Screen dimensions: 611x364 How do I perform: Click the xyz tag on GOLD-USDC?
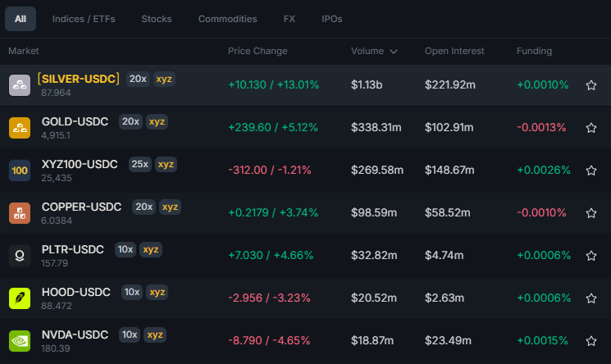point(157,121)
